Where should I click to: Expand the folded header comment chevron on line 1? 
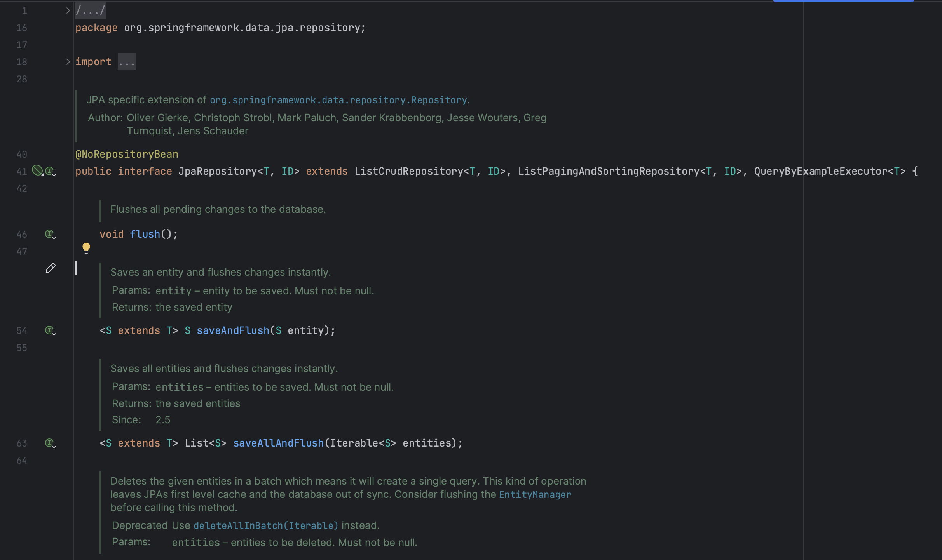tap(68, 10)
